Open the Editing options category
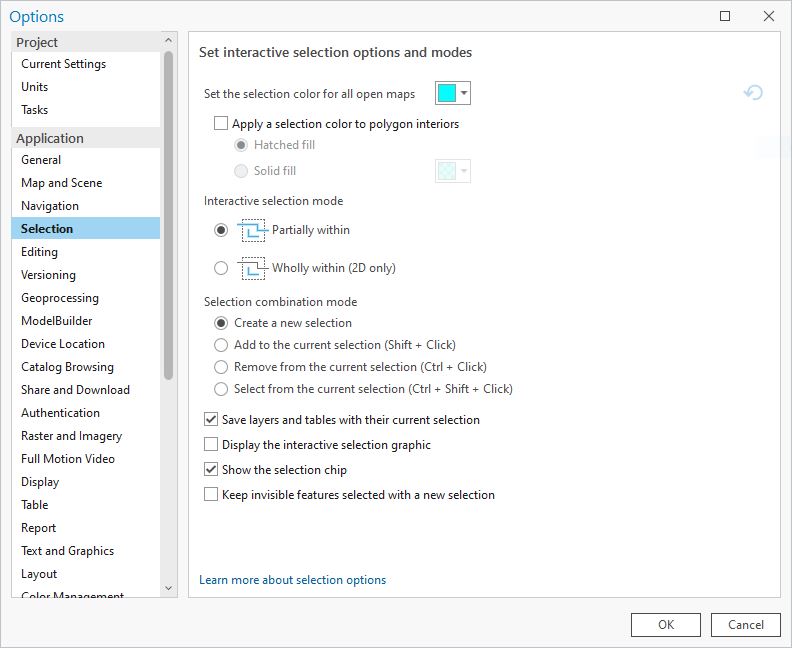Viewport: 792px width, 648px height. [x=40, y=252]
